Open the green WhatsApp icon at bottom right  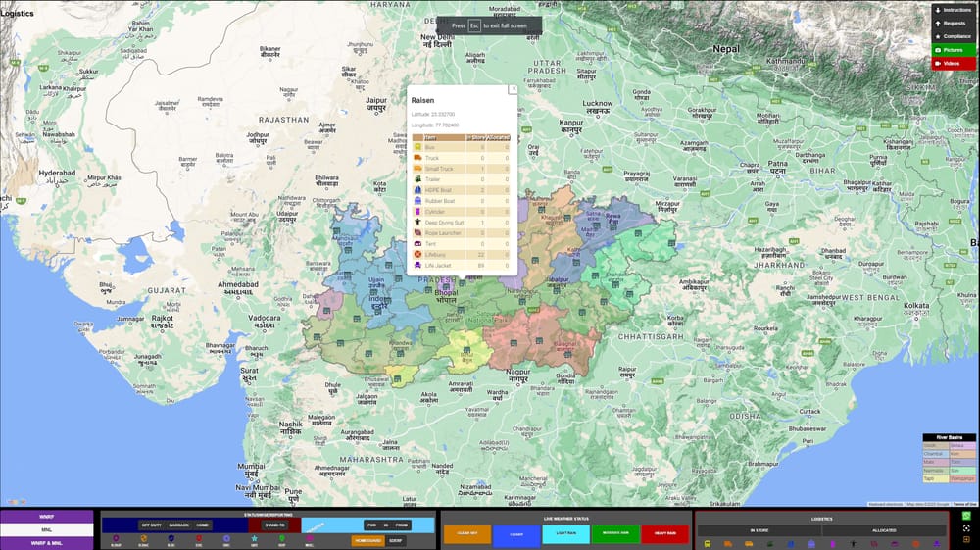point(966,517)
